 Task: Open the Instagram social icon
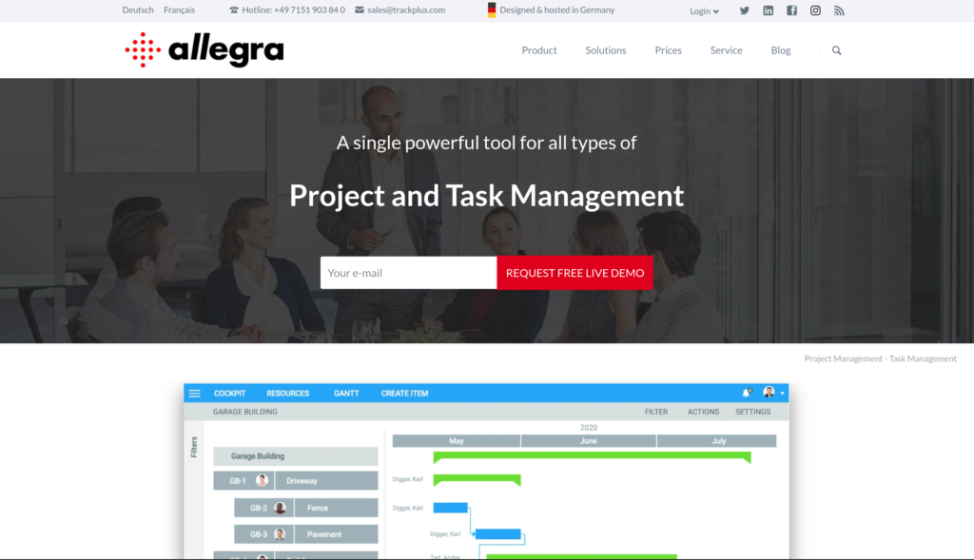[x=815, y=10]
